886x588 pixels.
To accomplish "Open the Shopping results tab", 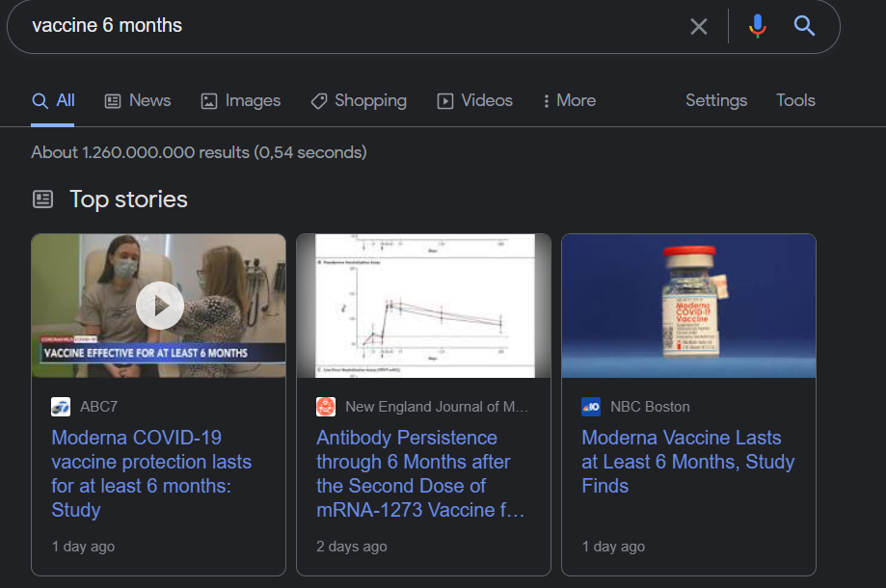I will pyautogui.click(x=359, y=100).
